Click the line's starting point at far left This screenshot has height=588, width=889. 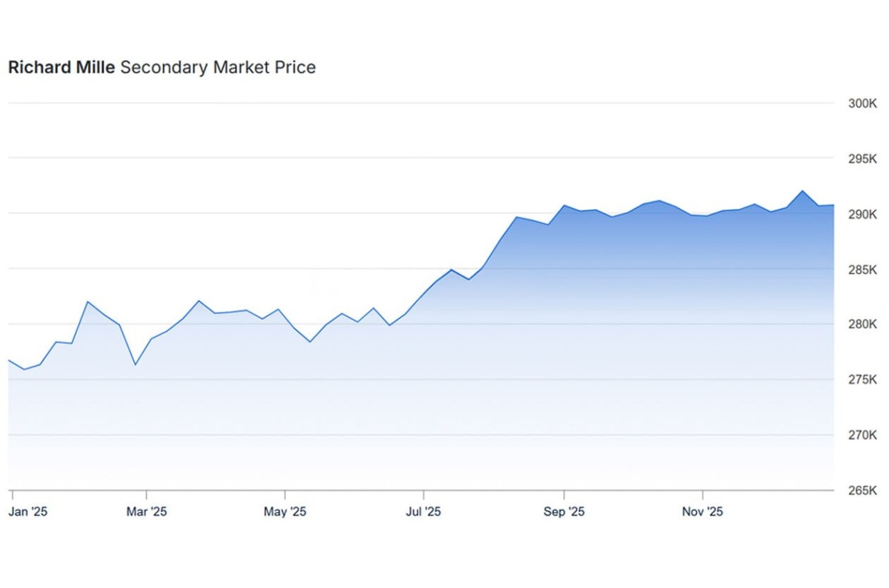9,360
